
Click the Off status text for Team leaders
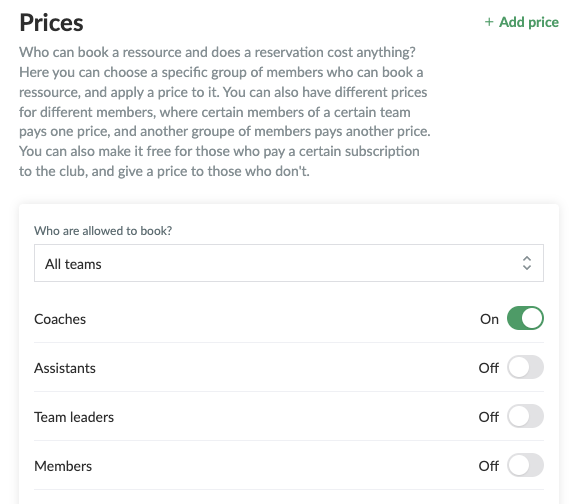(x=489, y=417)
